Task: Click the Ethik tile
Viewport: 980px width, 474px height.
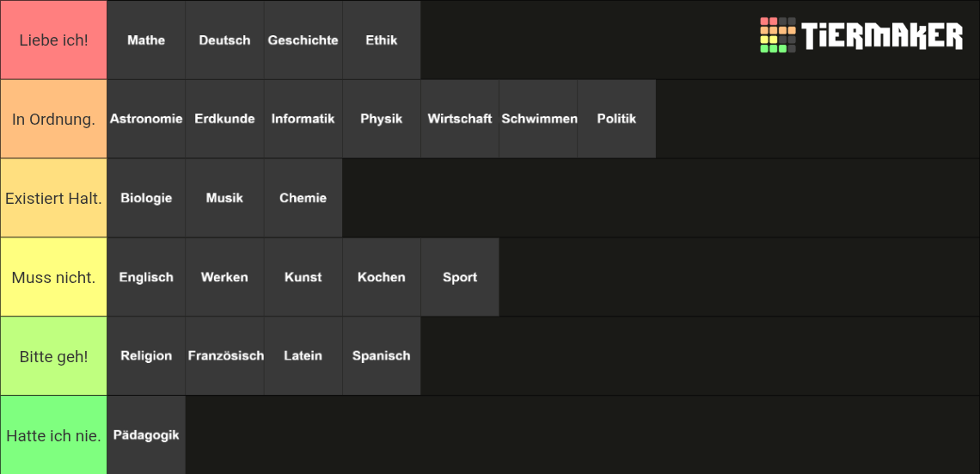Action: pyautogui.click(x=382, y=40)
